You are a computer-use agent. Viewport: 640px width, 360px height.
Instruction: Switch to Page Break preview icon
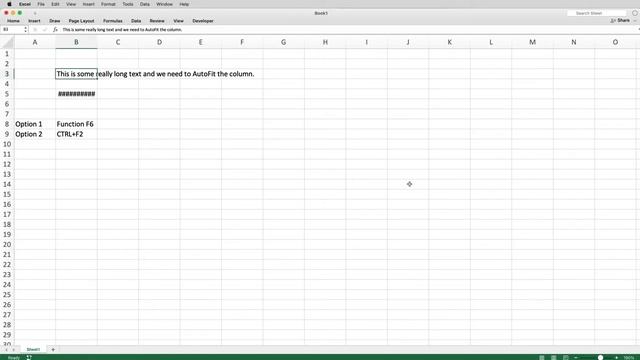click(x=566, y=358)
